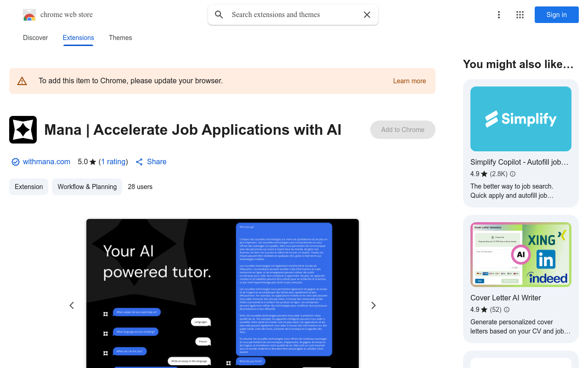Click Simplify Copilot - Autofill job title
Screen dimensions: 588x368
coord(520,162)
